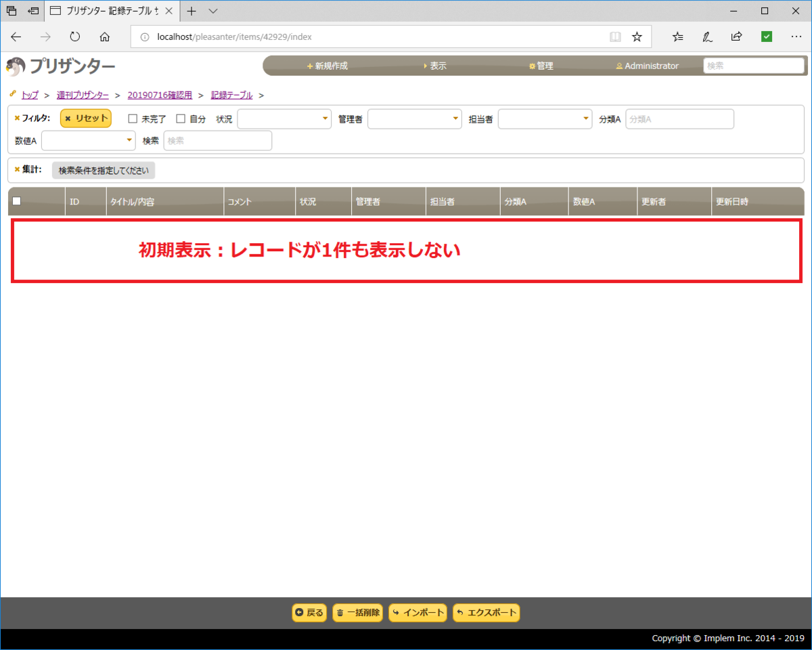Image resolution: width=812 pixels, height=650 pixels.
Task: Sort by the ID column
Action: coord(86,202)
